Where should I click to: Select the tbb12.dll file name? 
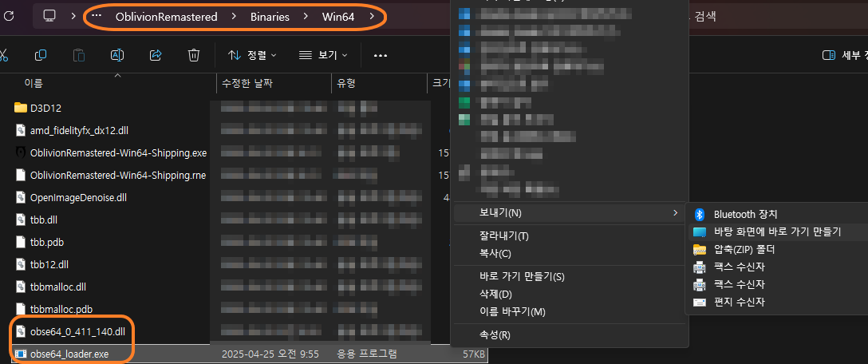49,264
